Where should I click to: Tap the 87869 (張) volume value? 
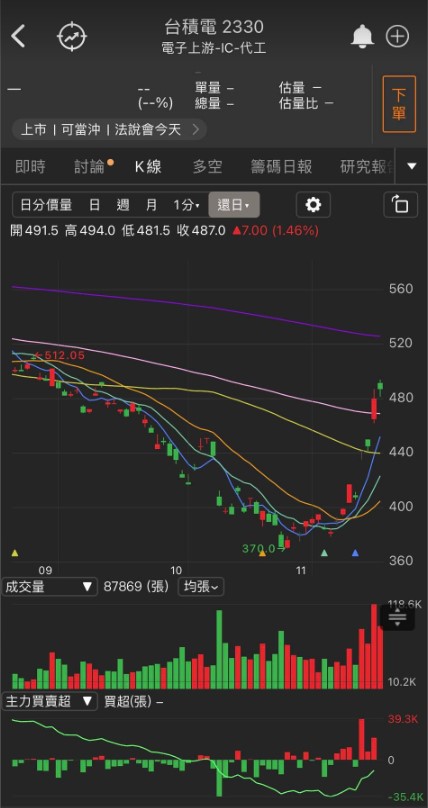tap(136, 586)
